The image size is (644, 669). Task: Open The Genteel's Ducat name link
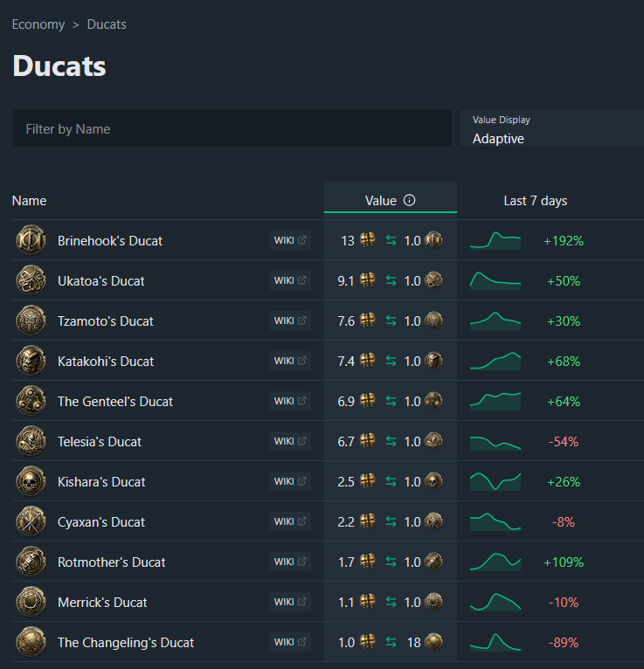tap(115, 401)
